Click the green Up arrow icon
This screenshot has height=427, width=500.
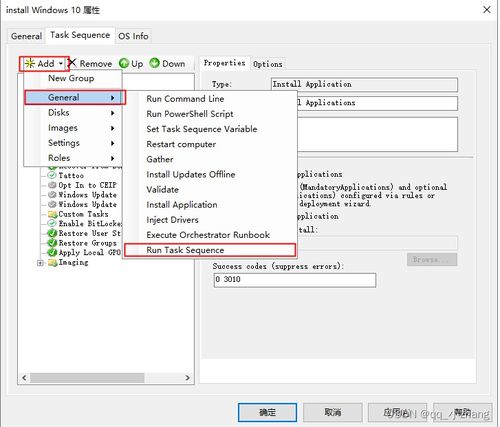(124, 63)
